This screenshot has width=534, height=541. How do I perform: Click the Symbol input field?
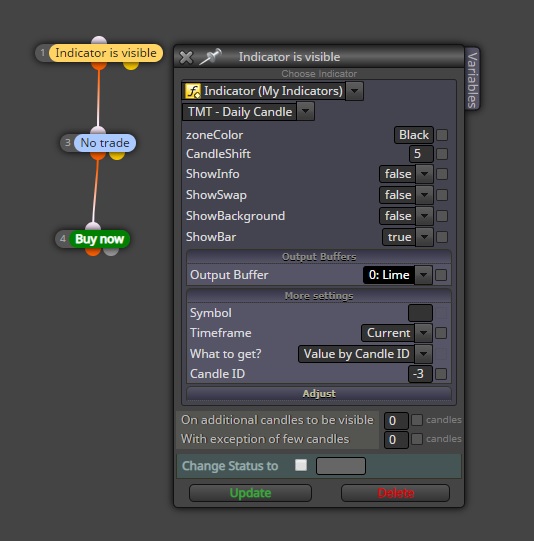point(420,313)
